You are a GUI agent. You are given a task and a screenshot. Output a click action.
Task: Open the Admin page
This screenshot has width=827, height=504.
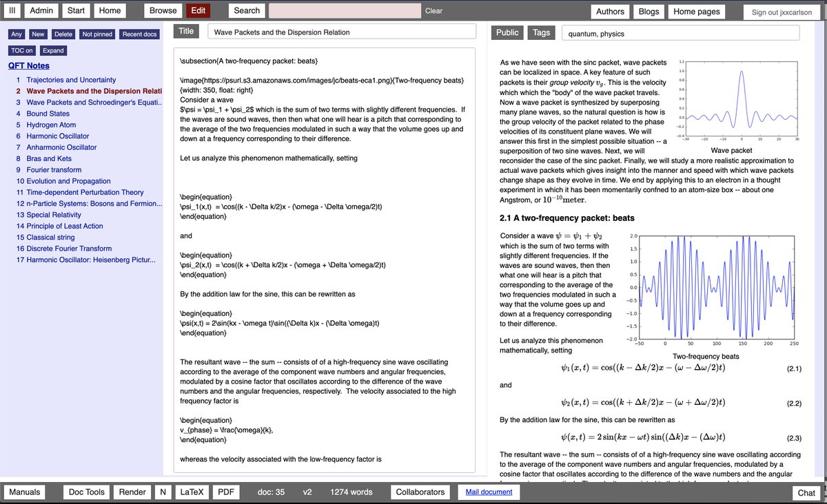[41, 10]
